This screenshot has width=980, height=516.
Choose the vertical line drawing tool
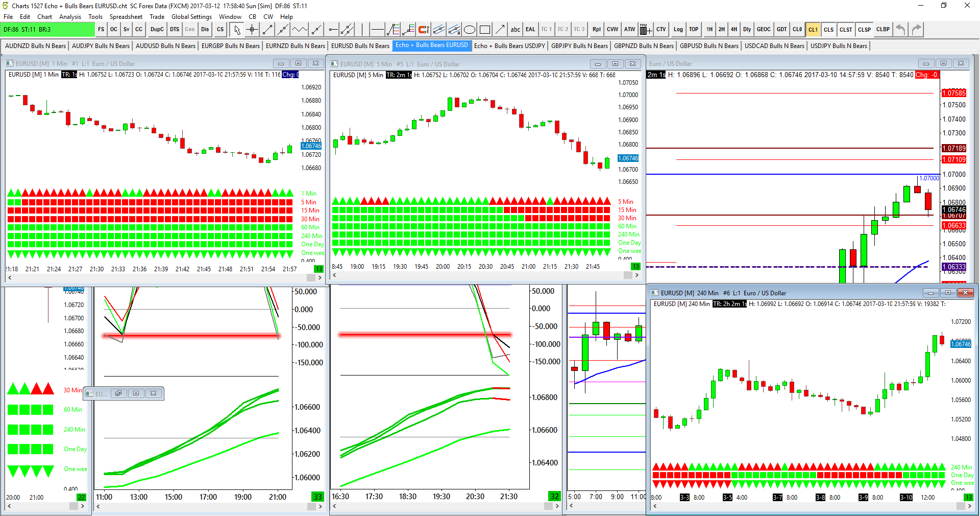point(362,30)
